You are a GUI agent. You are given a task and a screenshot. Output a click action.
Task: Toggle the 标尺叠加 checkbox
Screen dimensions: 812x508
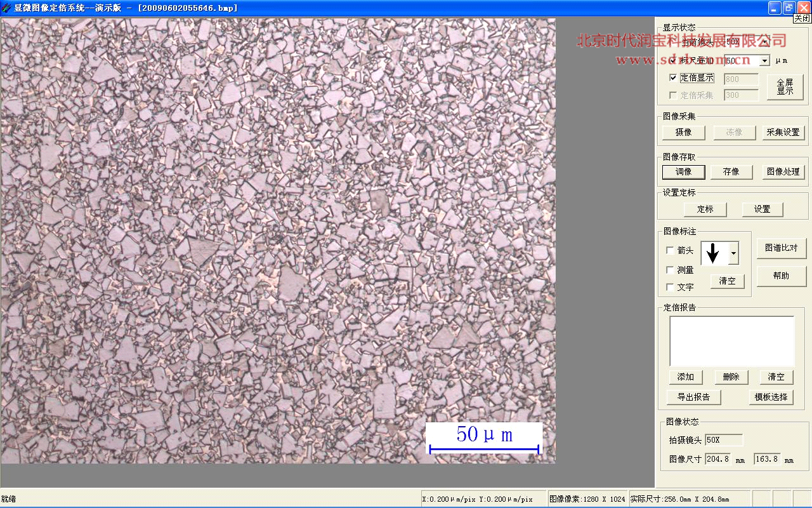point(673,61)
